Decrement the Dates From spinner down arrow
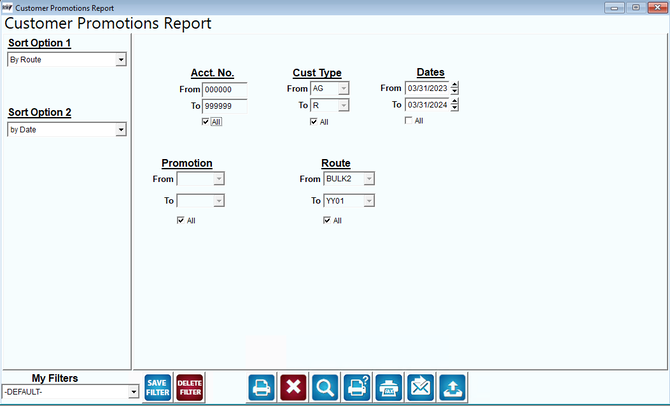Viewport: 670px width, 406px height. [x=455, y=91]
